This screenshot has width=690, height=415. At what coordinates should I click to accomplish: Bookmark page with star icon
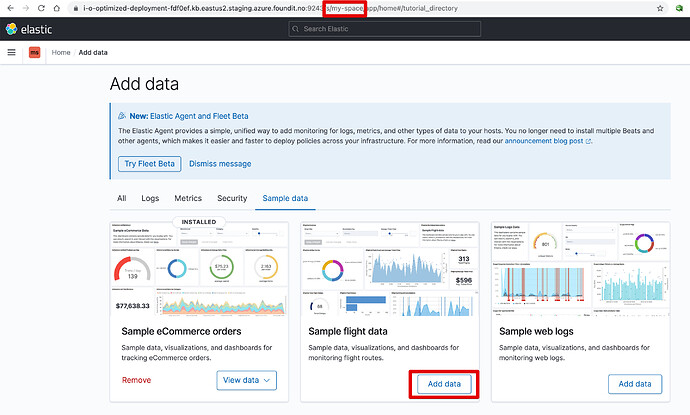point(660,8)
